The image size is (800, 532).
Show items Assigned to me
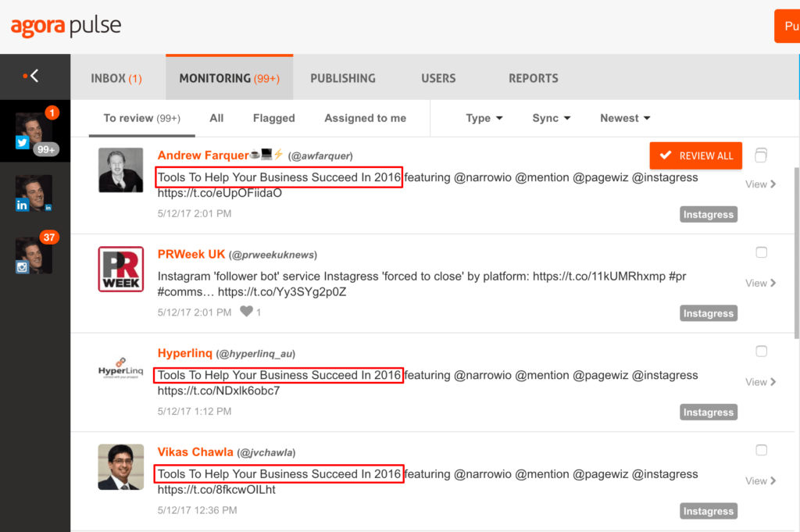tap(366, 118)
